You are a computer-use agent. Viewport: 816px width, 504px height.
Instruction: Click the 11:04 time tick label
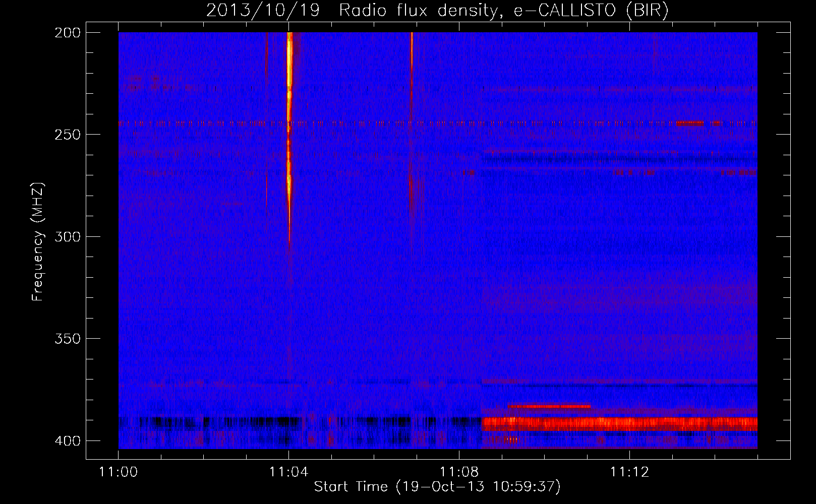click(288, 472)
